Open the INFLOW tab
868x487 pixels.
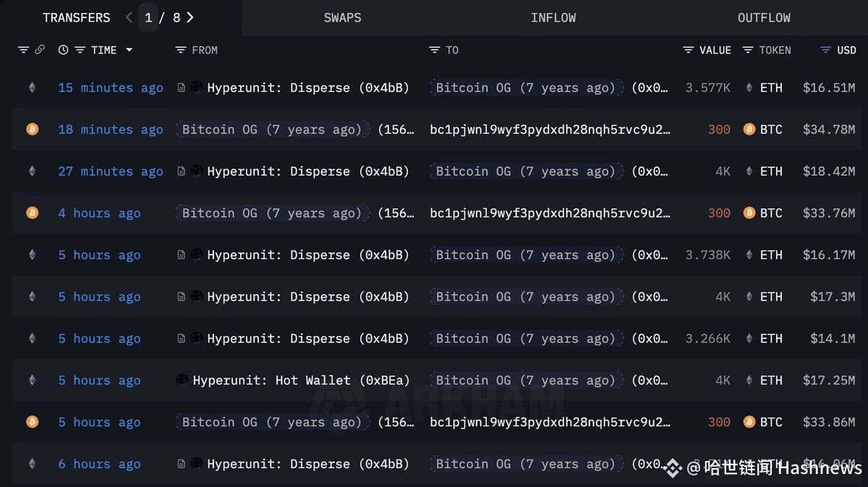(x=553, y=17)
